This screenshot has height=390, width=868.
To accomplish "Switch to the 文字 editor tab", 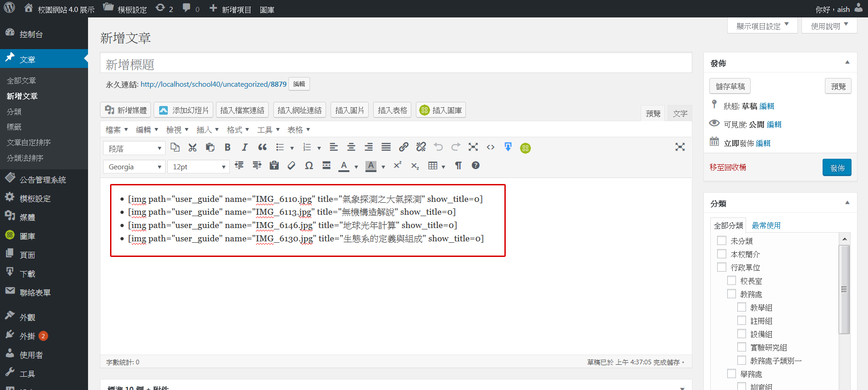I will click(x=680, y=113).
